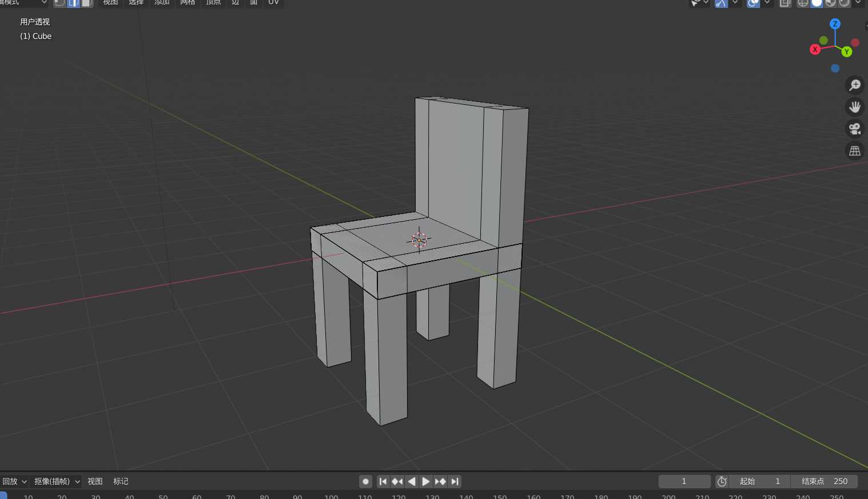Screen dimensions: 868x499
Task: Click the 起始 start frame field
Action: tap(760, 481)
